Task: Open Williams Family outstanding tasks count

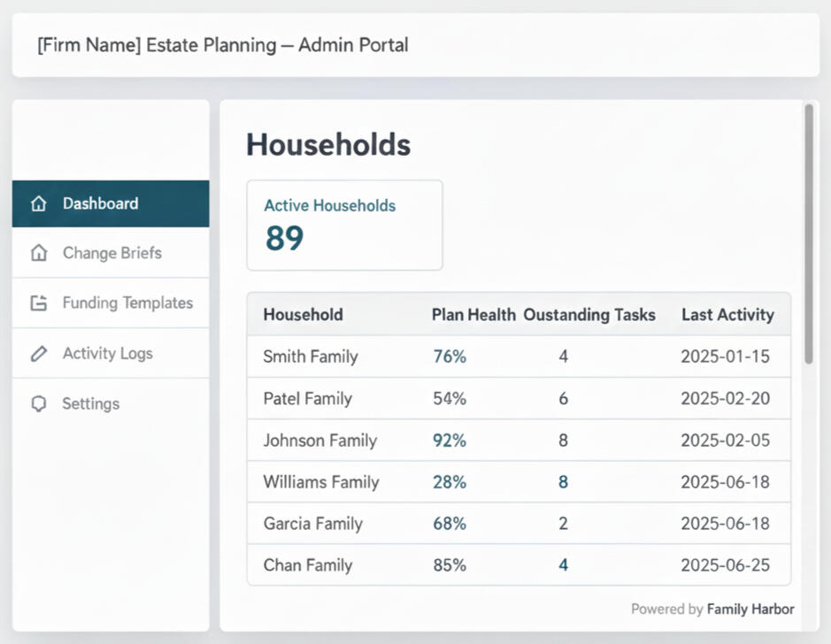Action: pos(563,482)
